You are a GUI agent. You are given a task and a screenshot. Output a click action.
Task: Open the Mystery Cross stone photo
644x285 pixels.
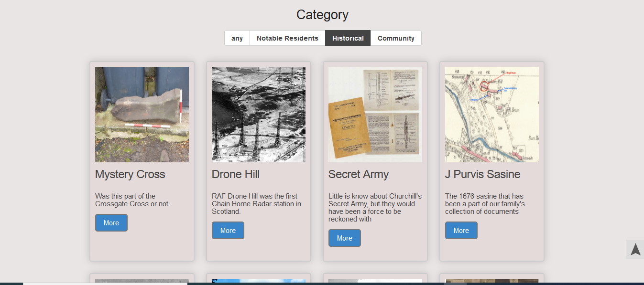[x=142, y=115]
